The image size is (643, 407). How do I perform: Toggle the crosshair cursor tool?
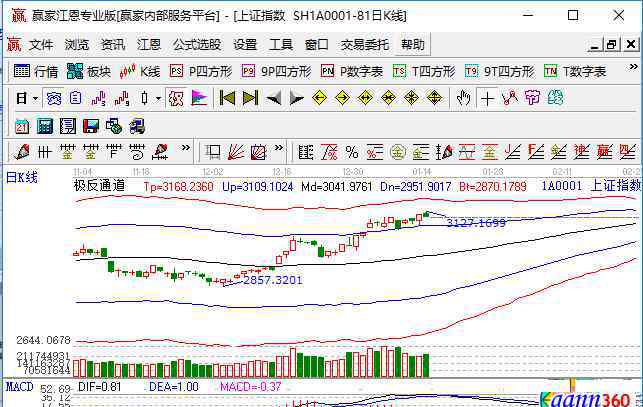point(487,99)
